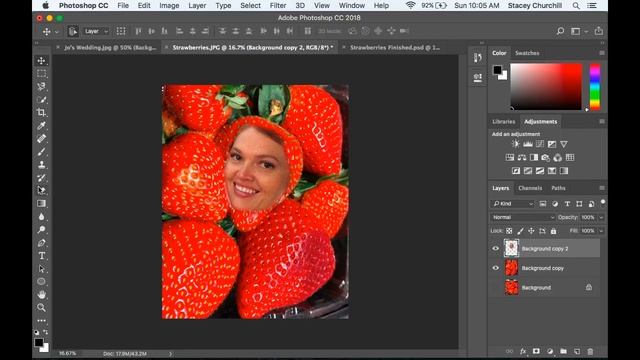Image resolution: width=640 pixels, height=360 pixels.
Task: Select the Path Selection tool
Action: 41,269
